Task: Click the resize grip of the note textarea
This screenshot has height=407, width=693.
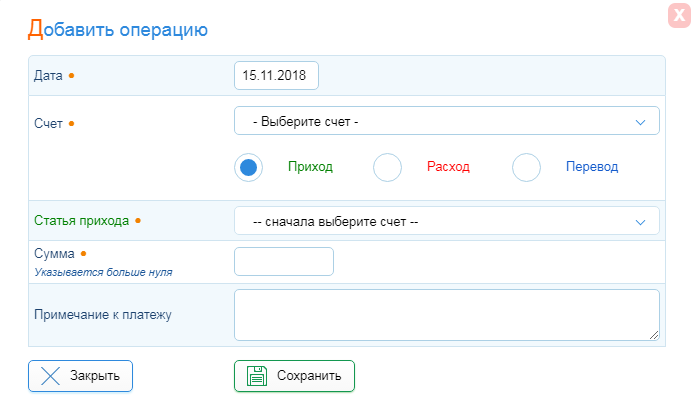Action: pos(654,335)
